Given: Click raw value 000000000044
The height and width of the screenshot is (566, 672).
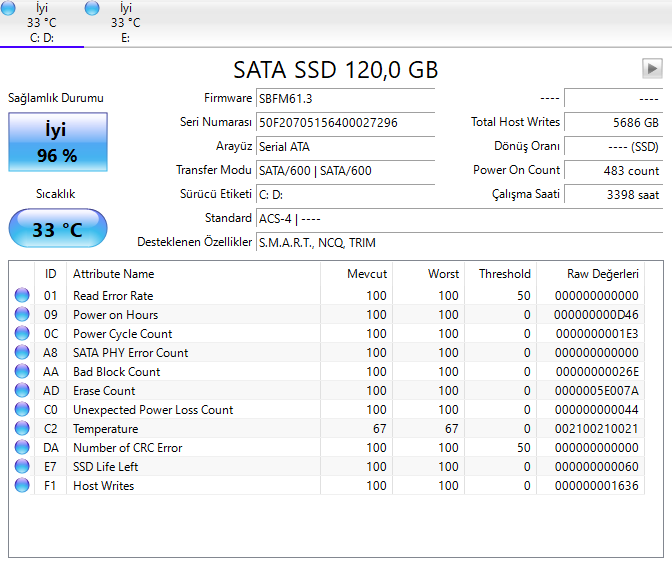Looking at the screenshot, I should point(597,410).
